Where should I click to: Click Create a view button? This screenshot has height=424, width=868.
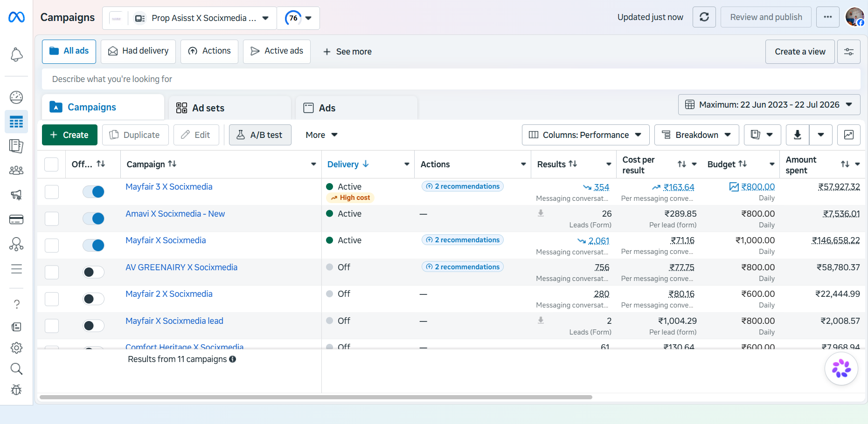click(800, 52)
